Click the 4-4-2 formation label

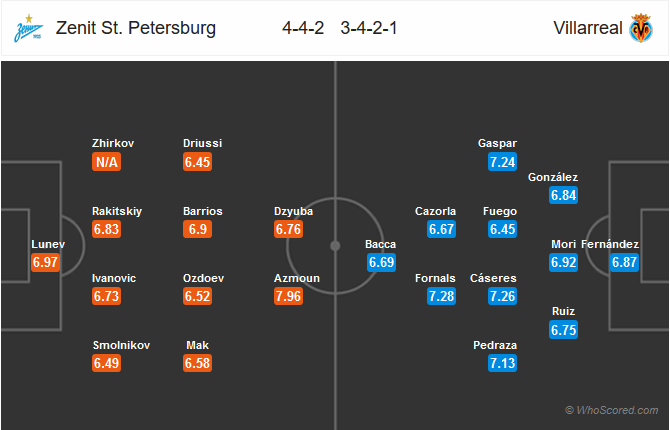303,28
